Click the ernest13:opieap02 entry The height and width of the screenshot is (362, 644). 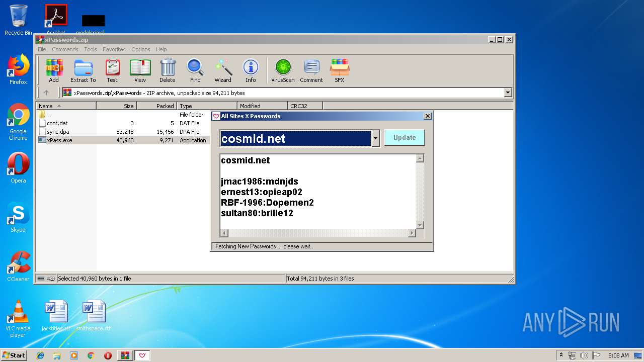262,192
